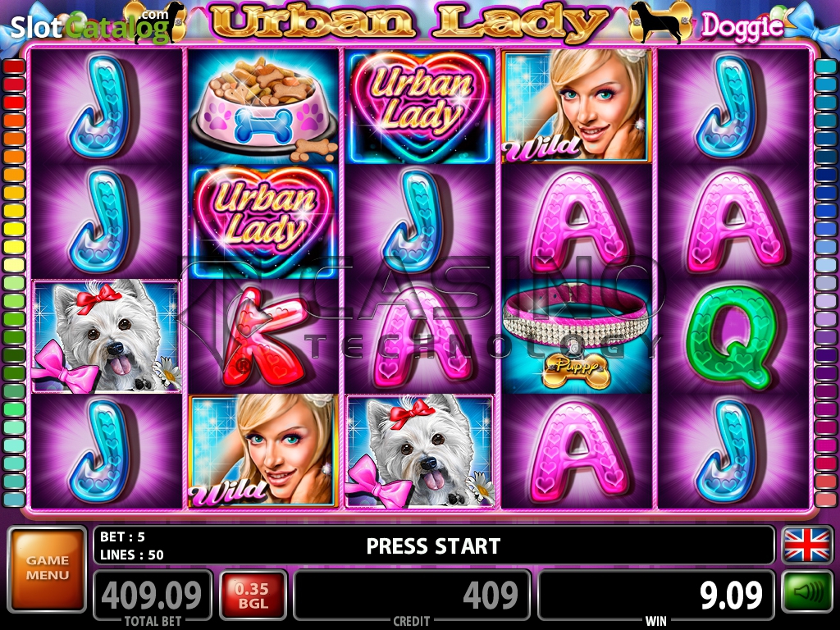Click the white dog on third reel

420,452
